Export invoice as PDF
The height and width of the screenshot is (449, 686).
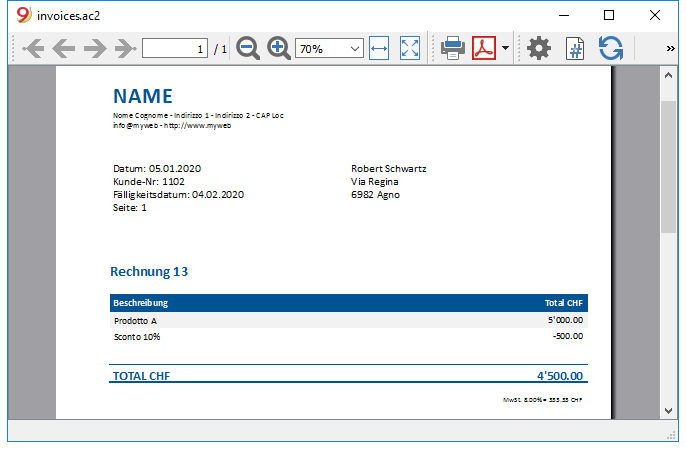tap(484, 48)
